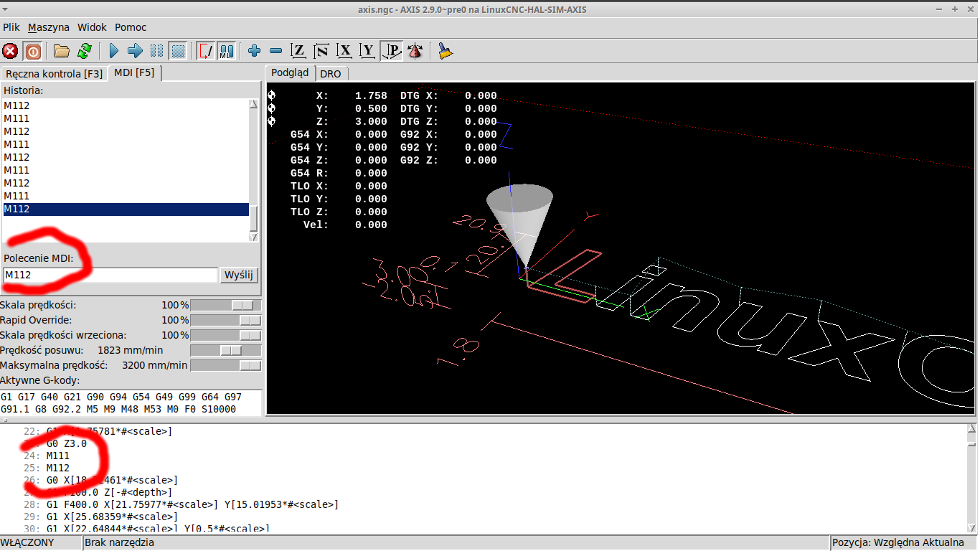Toggle the optional pause M1 button
980x551 pixels.
pyautogui.click(x=227, y=51)
